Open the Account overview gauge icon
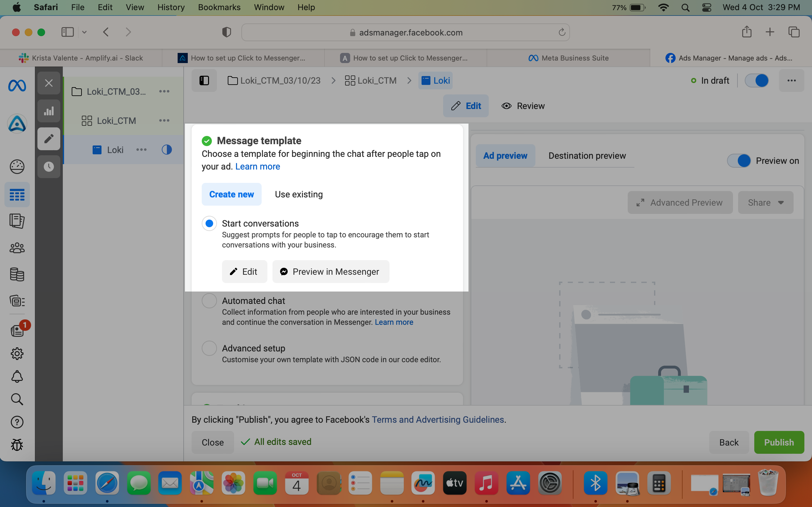The image size is (812, 507). point(17,167)
